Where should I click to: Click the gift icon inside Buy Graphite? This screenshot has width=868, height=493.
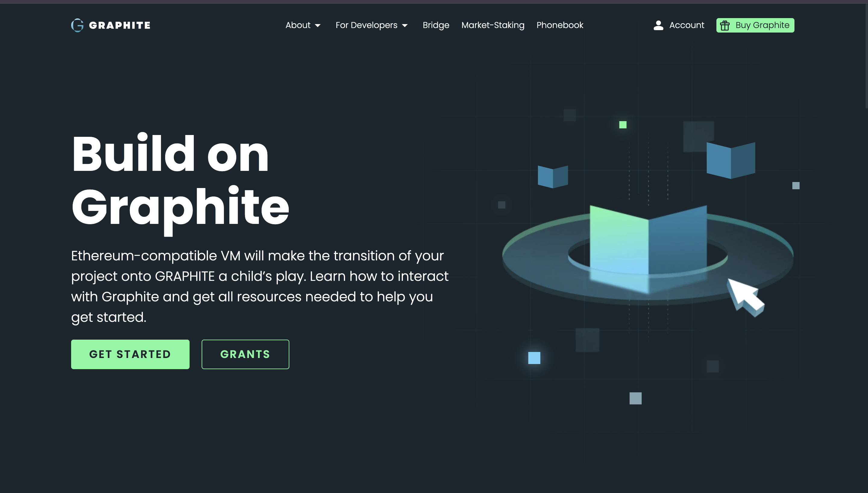725,25
